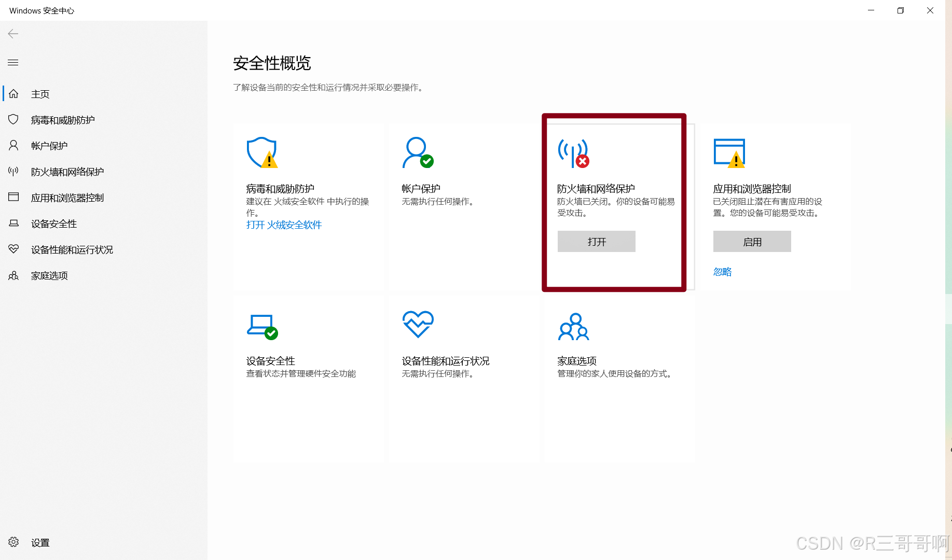Restore down the window
This screenshot has height=560, width=952.
coord(901,10)
